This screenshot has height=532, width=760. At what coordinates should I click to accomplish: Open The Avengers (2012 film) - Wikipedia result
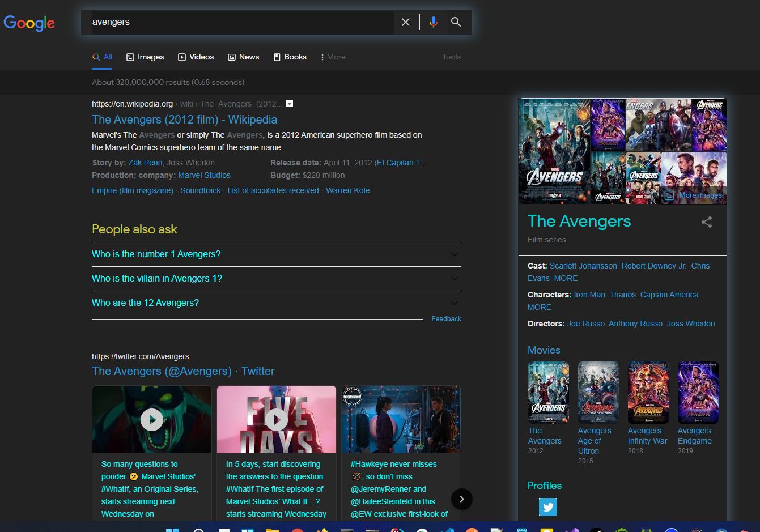pyautogui.click(x=185, y=120)
